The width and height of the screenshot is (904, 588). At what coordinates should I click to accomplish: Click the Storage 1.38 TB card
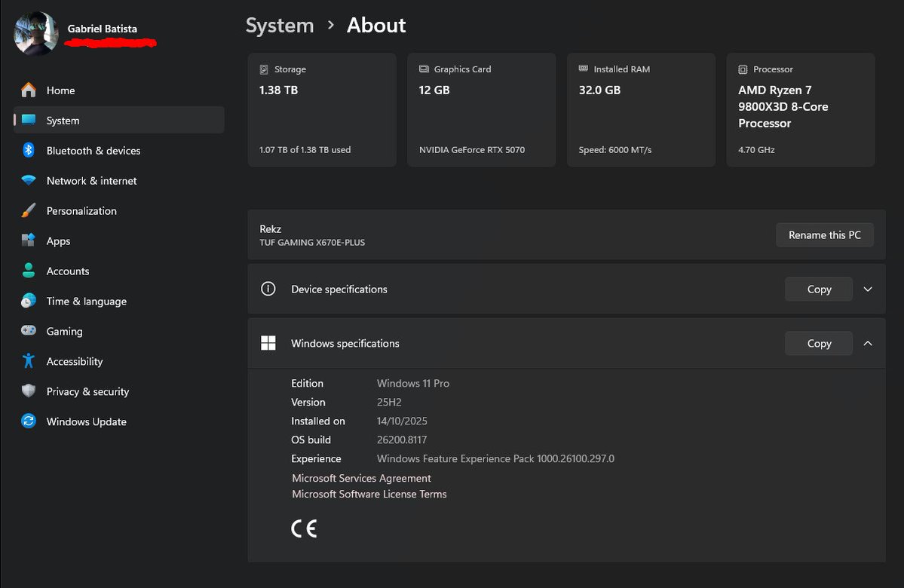[322, 109]
